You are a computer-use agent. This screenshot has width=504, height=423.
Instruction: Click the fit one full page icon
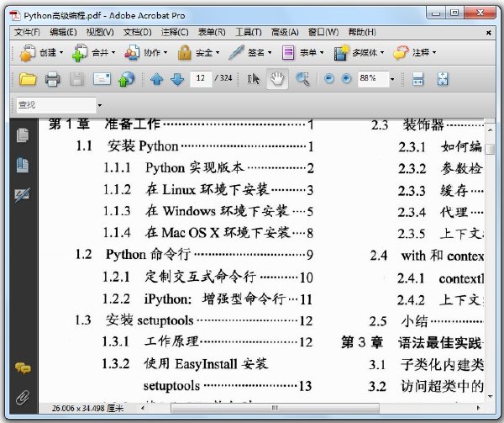click(x=443, y=79)
